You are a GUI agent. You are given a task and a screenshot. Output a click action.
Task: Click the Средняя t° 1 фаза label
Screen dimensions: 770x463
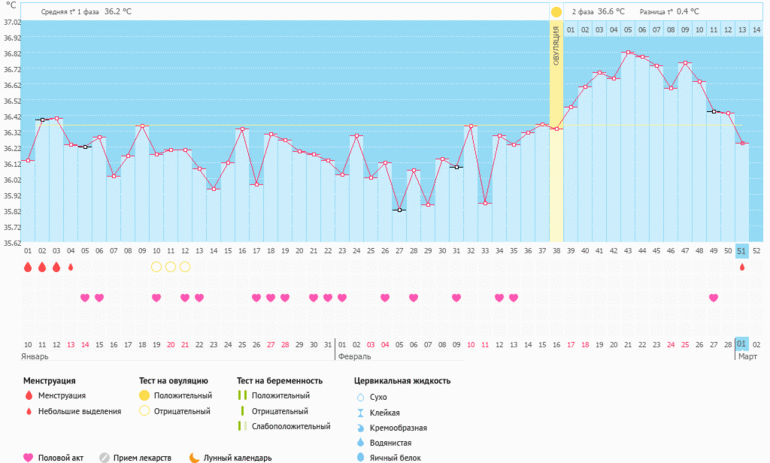tap(70, 12)
